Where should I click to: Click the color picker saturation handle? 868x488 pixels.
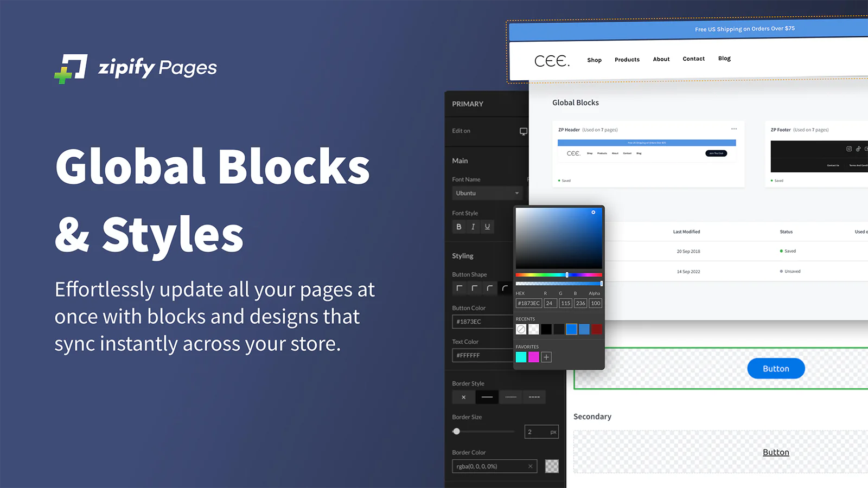[593, 213]
